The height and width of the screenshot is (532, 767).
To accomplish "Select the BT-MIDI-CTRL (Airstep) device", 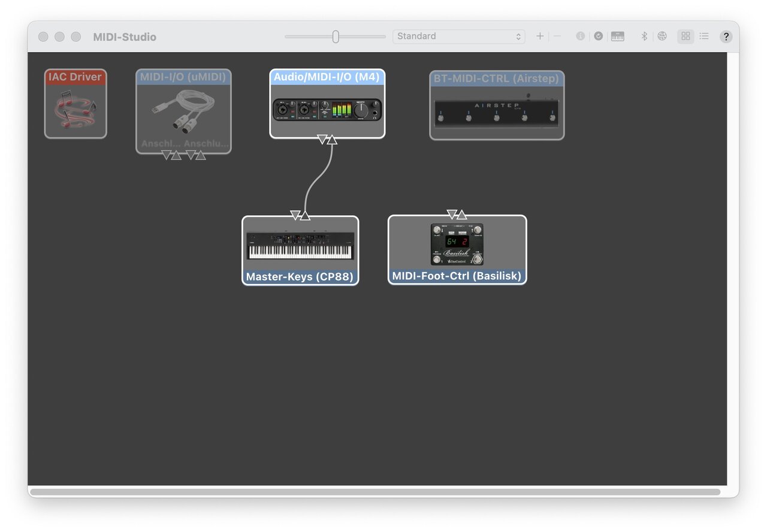I will [x=497, y=105].
